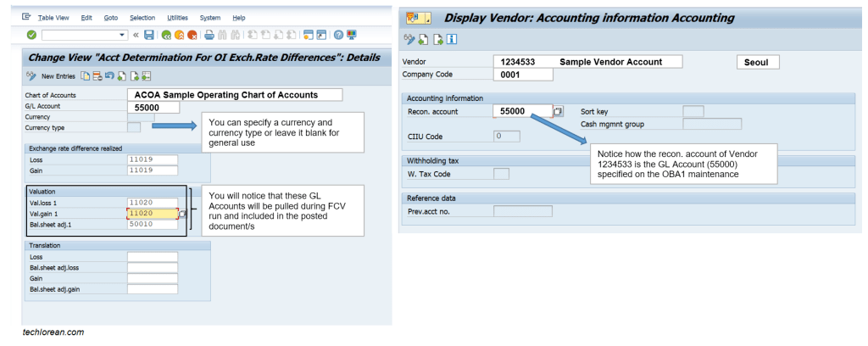Open the SAP window menu icon
Viewport: 868px width, 346px height.
point(26,17)
